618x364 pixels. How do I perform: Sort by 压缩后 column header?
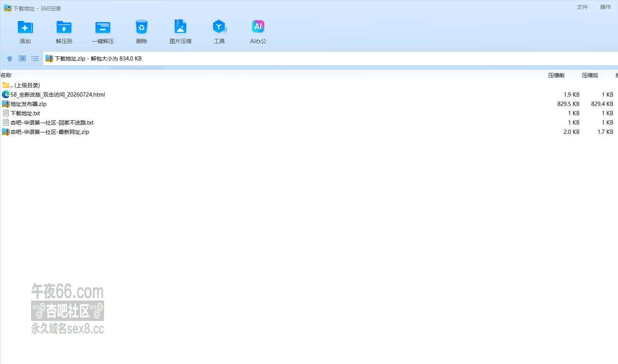click(590, 75)
